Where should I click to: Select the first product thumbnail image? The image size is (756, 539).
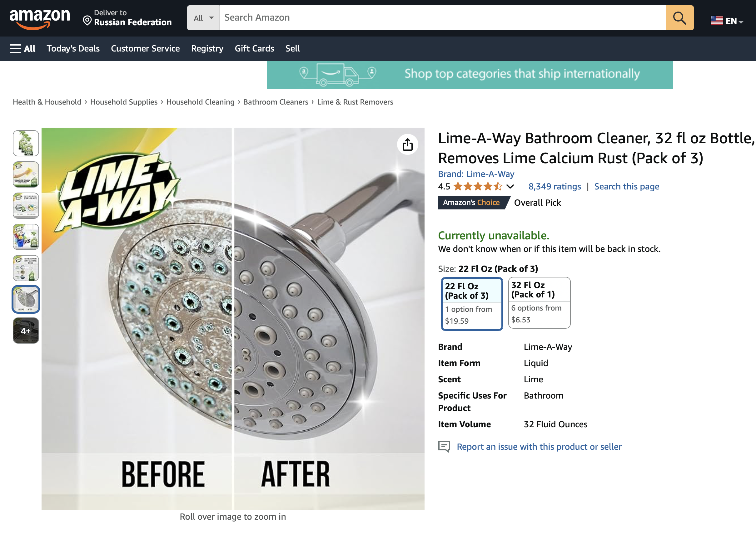26,143
